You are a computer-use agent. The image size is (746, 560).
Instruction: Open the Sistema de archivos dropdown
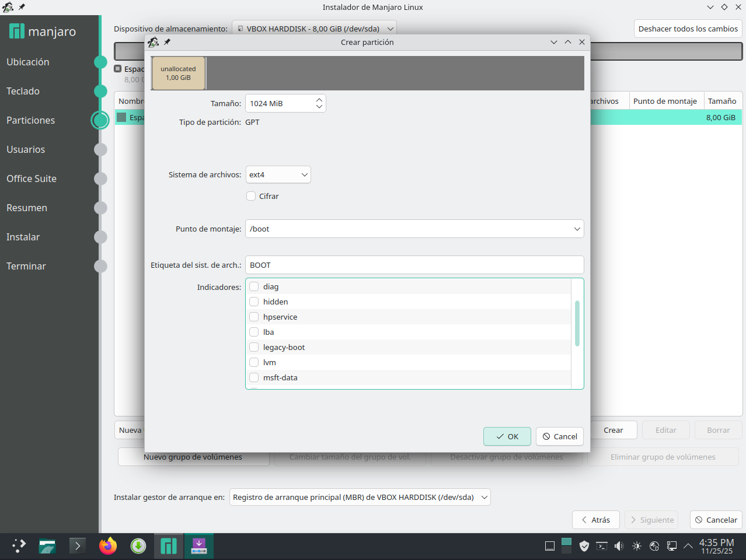(x=278, y=174)
